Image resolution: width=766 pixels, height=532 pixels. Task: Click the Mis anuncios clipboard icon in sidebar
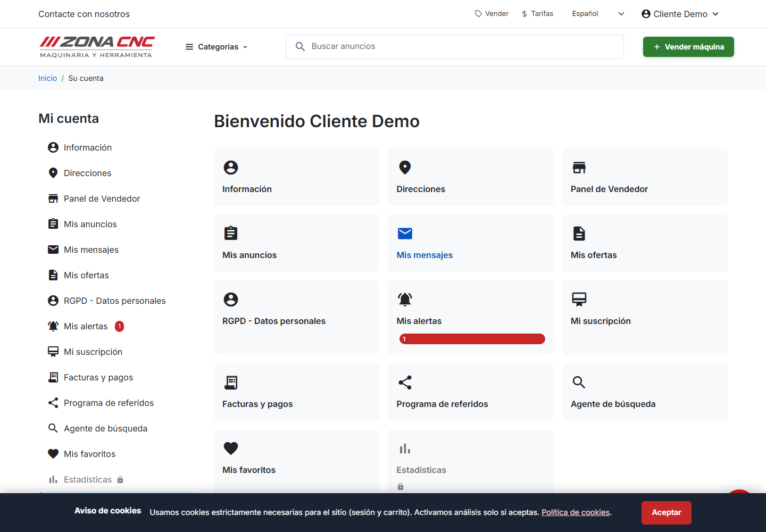(53, 224)
